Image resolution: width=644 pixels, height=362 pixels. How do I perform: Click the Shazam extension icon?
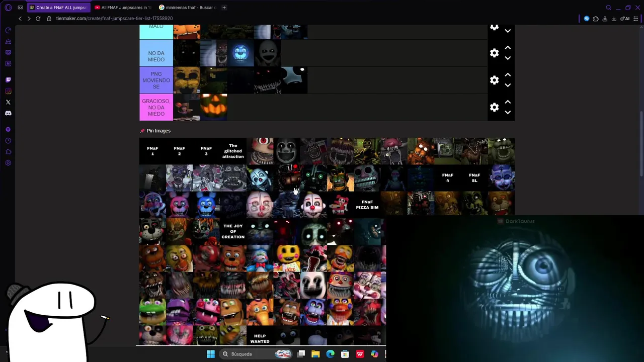587,19
